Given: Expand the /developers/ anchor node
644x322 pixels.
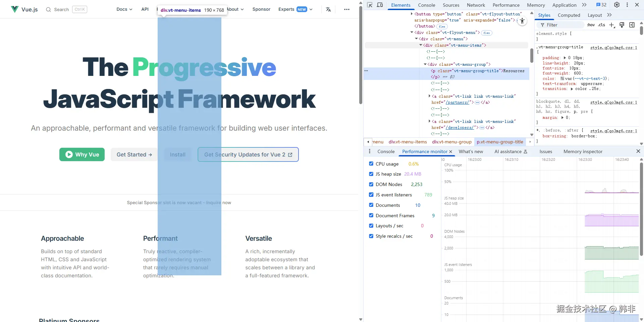Looking at the screenshot, I should (429, 122).
